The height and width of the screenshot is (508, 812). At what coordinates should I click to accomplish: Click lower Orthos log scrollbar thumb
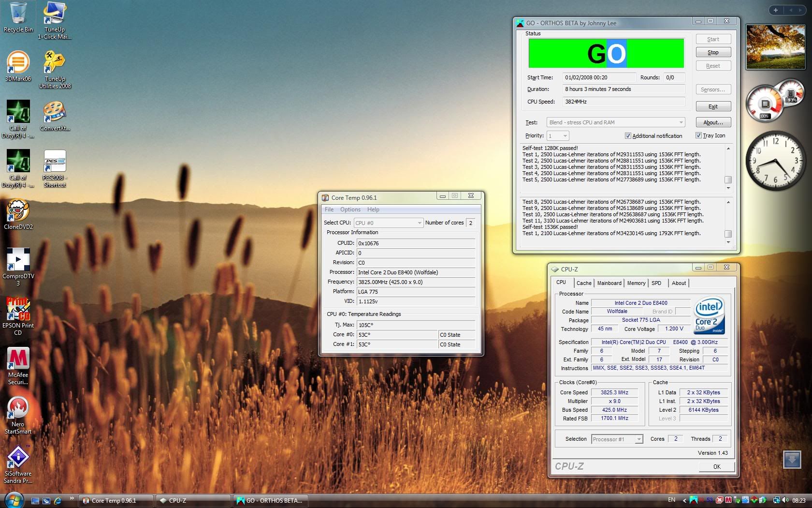(x=728, y=234)
